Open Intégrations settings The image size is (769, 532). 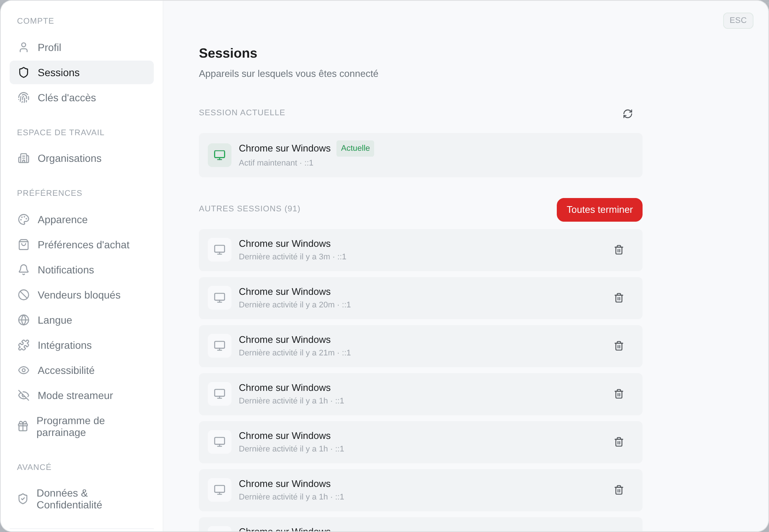(81, 345)
